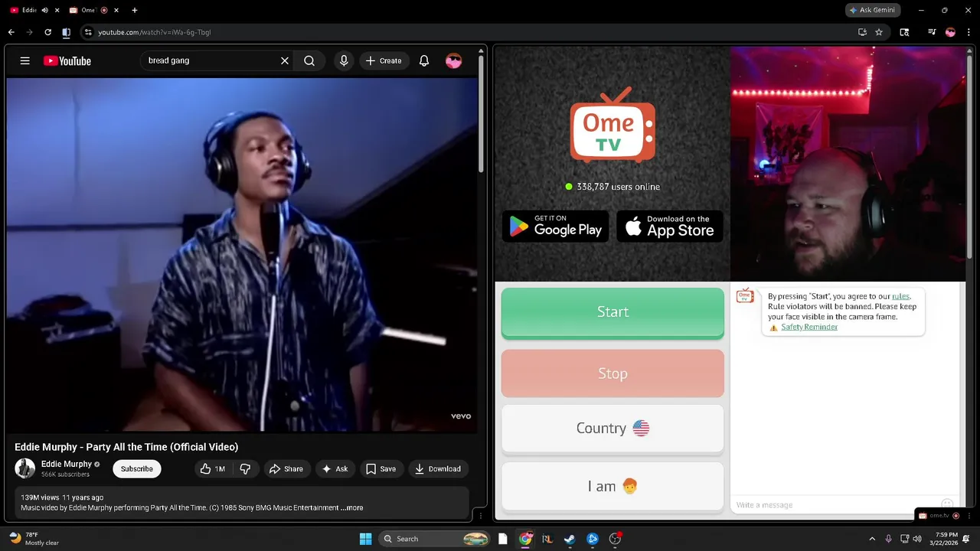Mute the Eddie tab audio speaker icon

coord(44,10)
